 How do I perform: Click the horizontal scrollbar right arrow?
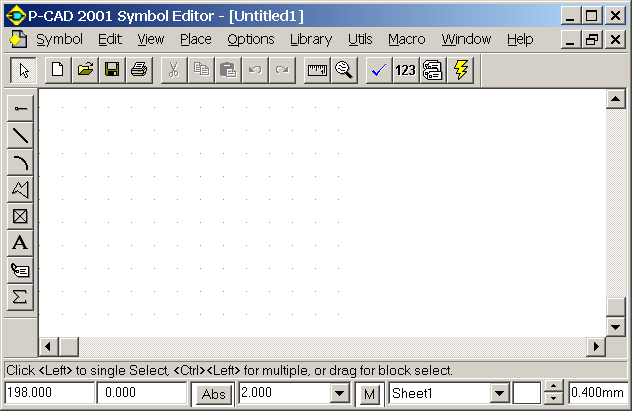[x=596, y=347]
